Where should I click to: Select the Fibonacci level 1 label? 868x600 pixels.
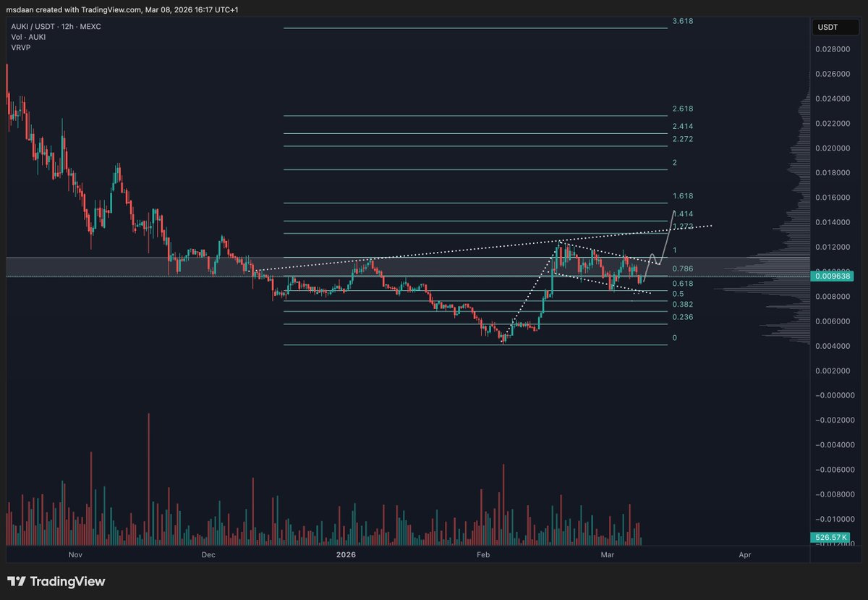pos(675,250)
